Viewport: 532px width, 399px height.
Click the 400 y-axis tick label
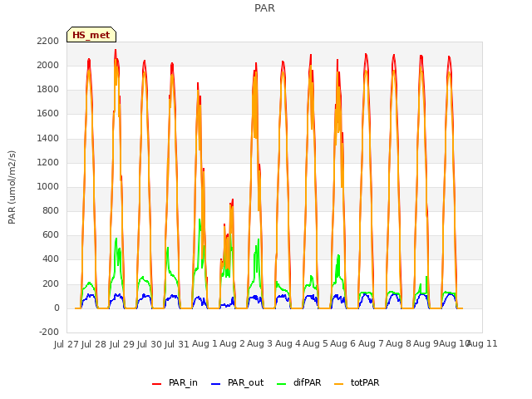pyautogui.click(x=51, y=259)
